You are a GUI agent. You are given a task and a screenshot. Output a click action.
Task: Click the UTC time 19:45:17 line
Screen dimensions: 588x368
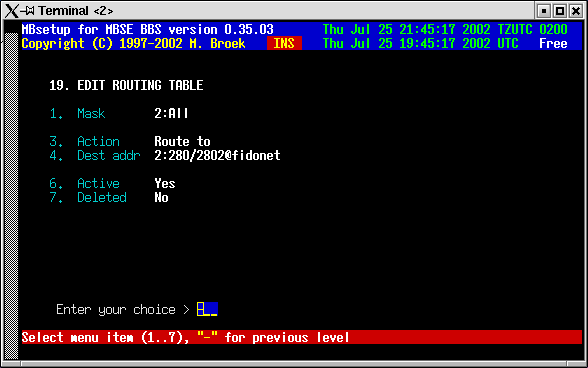point(420,43)
